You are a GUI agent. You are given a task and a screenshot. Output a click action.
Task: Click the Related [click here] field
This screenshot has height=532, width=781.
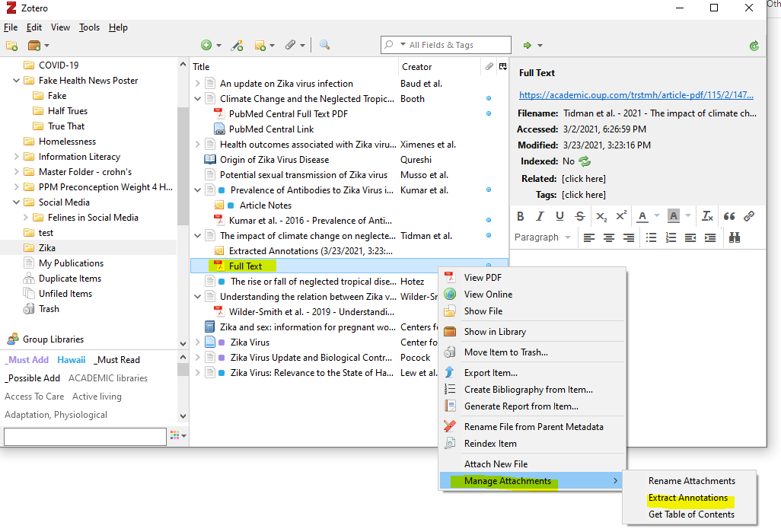point(583,179)
